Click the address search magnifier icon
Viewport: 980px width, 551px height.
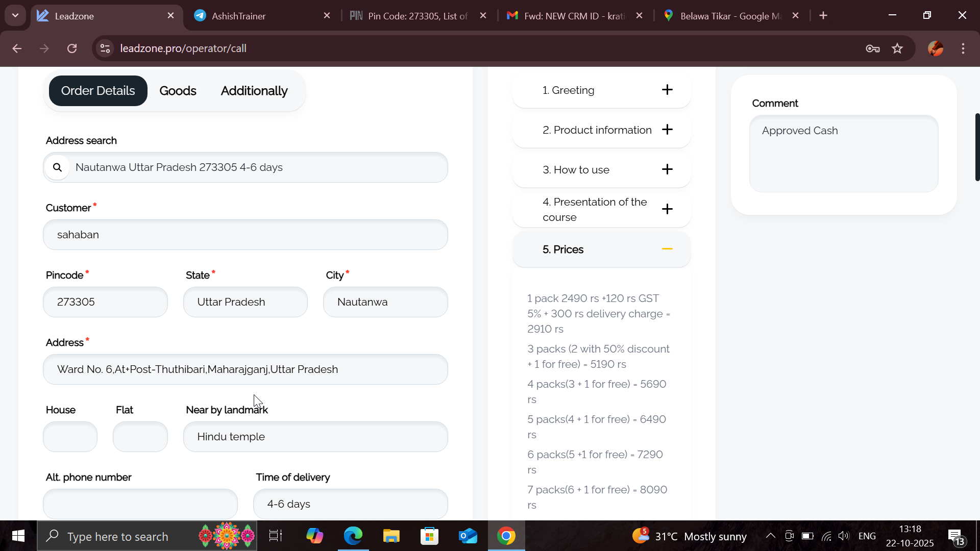click(x=58, y=167)
